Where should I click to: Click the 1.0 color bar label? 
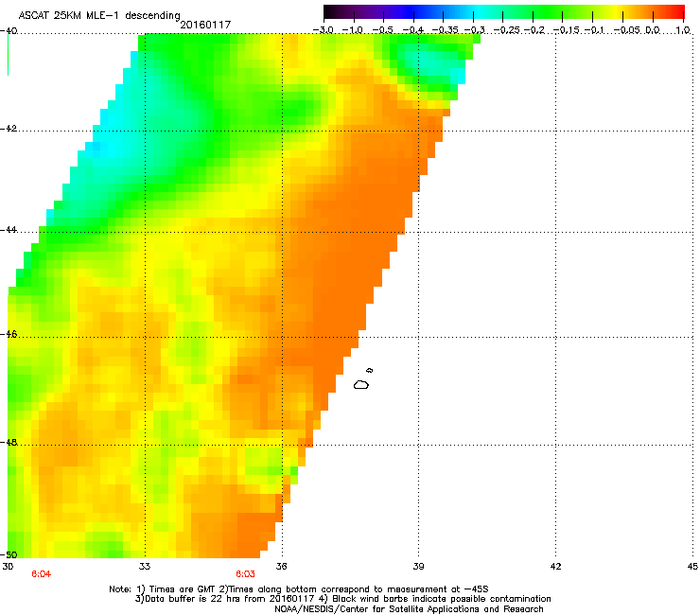point(683,30)
